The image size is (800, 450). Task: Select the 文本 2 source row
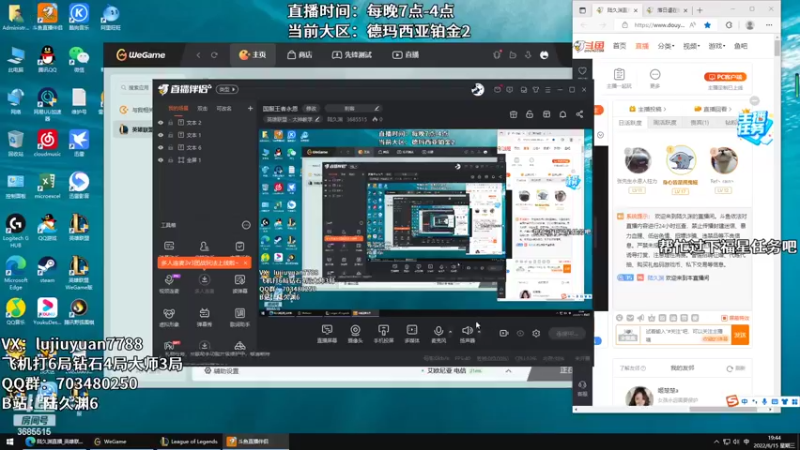[x=205, y=122]
